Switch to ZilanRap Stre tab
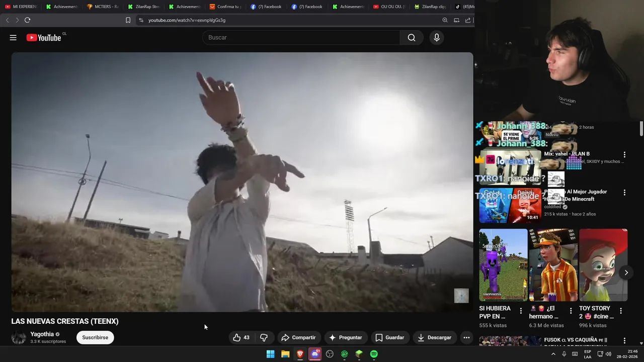Image resolution: width=644 pixels, height=362 pixels. point(144,7)
